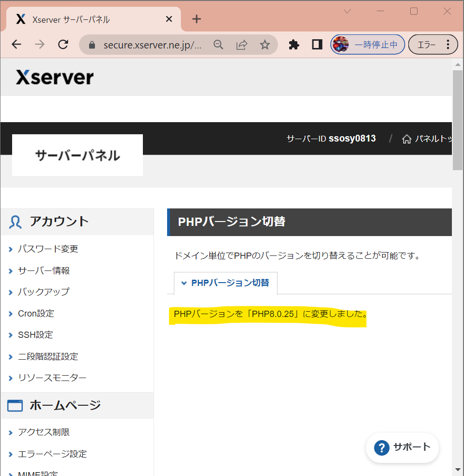The height and width of the screenshot is (476, 464).
Task: Open the エラー browser menu button
Action: click(433, 45)
